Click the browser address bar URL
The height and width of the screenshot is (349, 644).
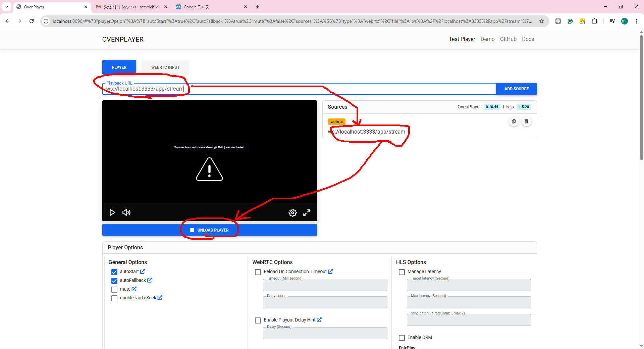pyautogui.click(x=292, y=21)
